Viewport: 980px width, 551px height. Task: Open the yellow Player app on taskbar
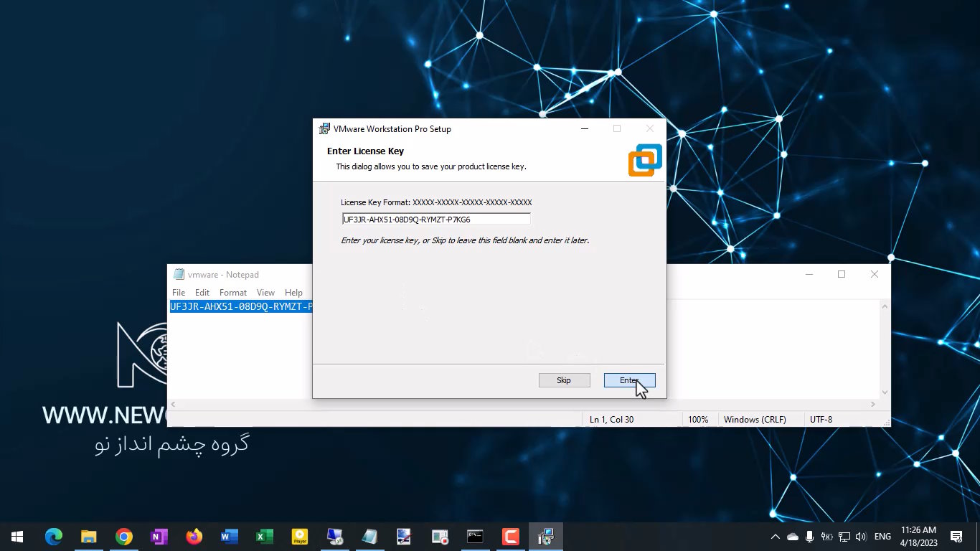tap(300, 537)
